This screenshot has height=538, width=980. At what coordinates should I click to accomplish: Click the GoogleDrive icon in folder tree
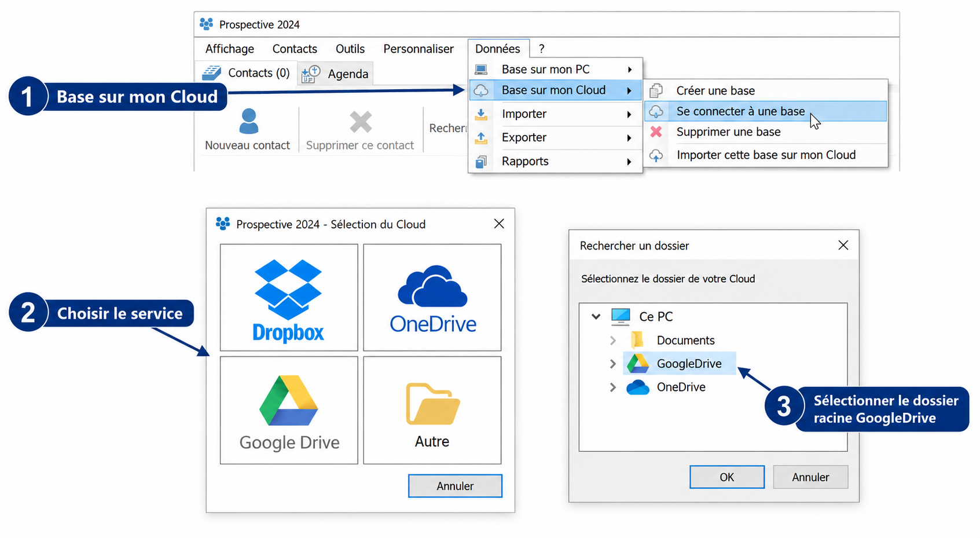pos(638,364)
